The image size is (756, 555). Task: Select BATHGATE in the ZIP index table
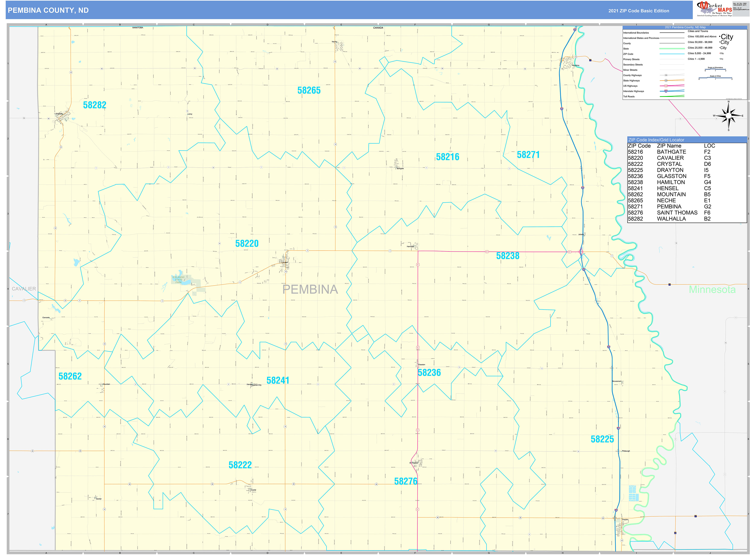click(671, 152)
